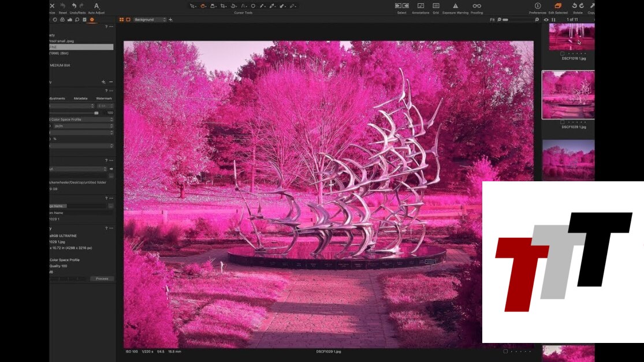
Task: Open the Annotations tool in toolbar
Action: [x=420, y=6]
